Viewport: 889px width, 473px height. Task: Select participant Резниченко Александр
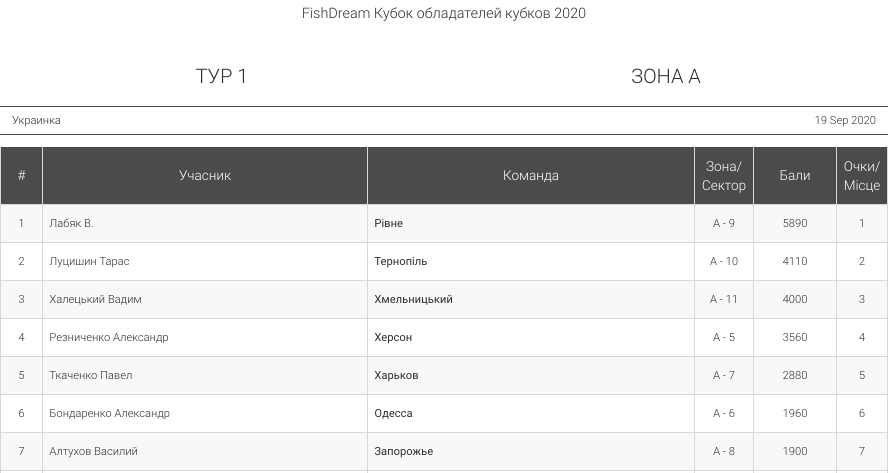pyautogui.click(x=109, y=337)
